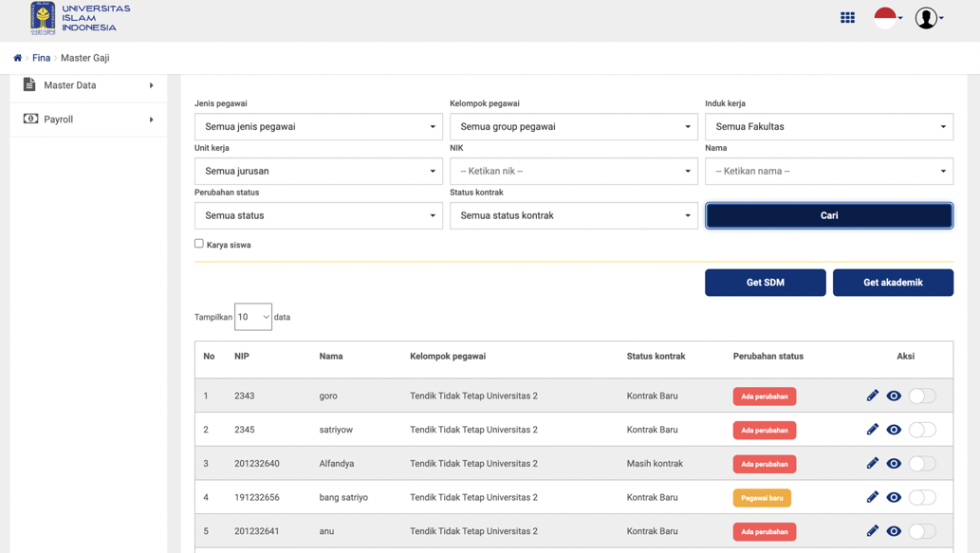Click the Get SDM button

coord(765,283)
